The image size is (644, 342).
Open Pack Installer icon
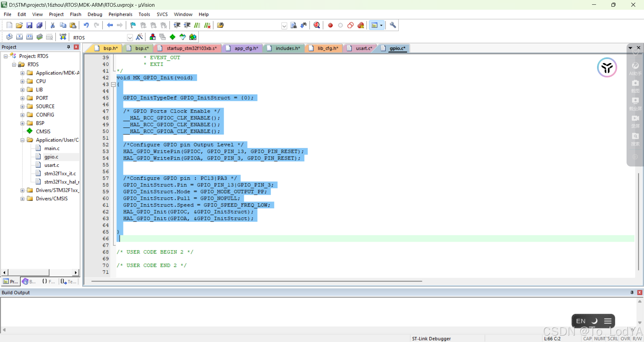(x=193, y=37)
